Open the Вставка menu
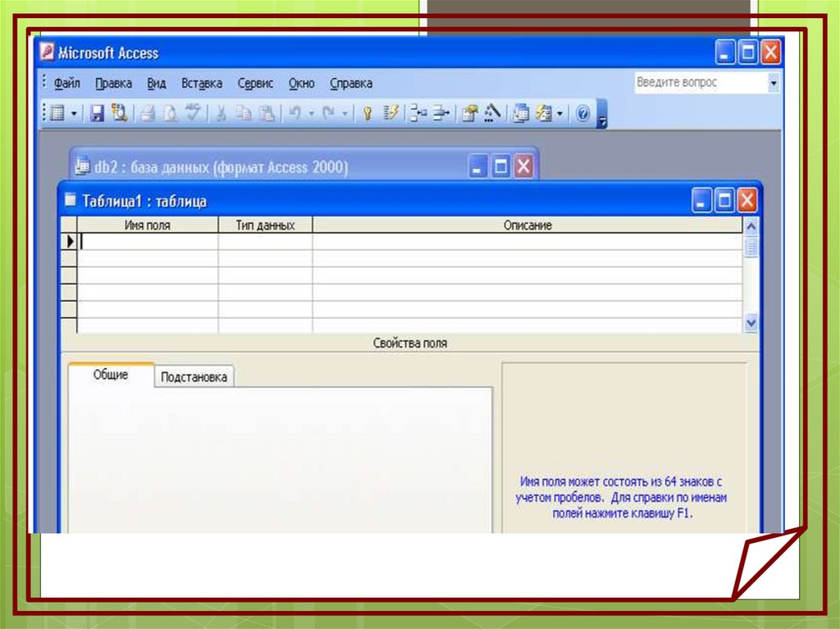 pos(202,83)
